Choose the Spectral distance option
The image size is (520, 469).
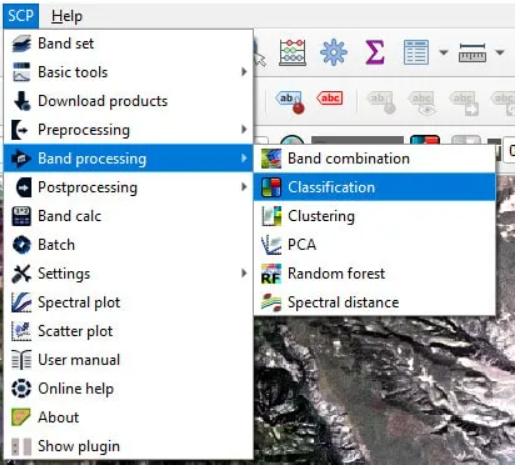(x=375, y=302)
